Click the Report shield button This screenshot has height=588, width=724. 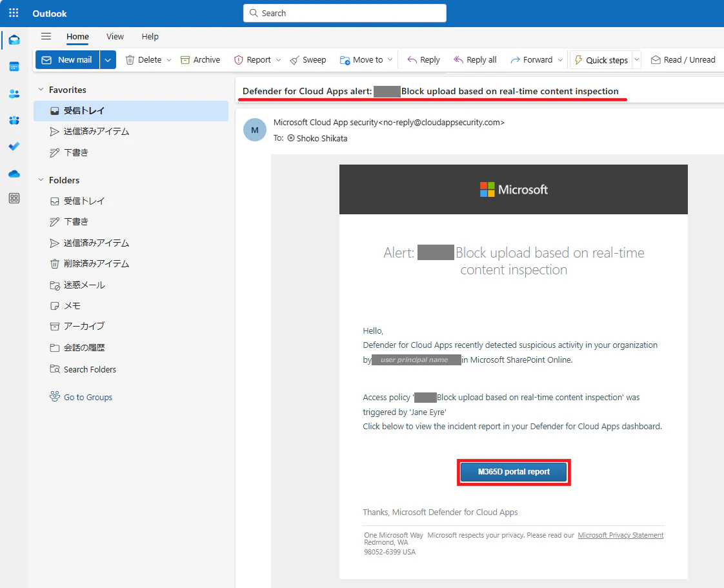coord(252,60)
